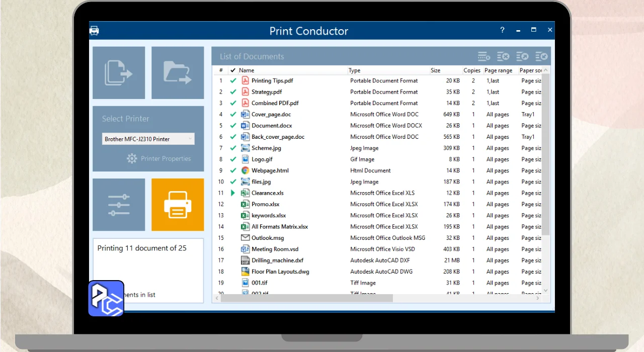Click the checkmark column header
The image size is (644, 352).
click(232, 70)
